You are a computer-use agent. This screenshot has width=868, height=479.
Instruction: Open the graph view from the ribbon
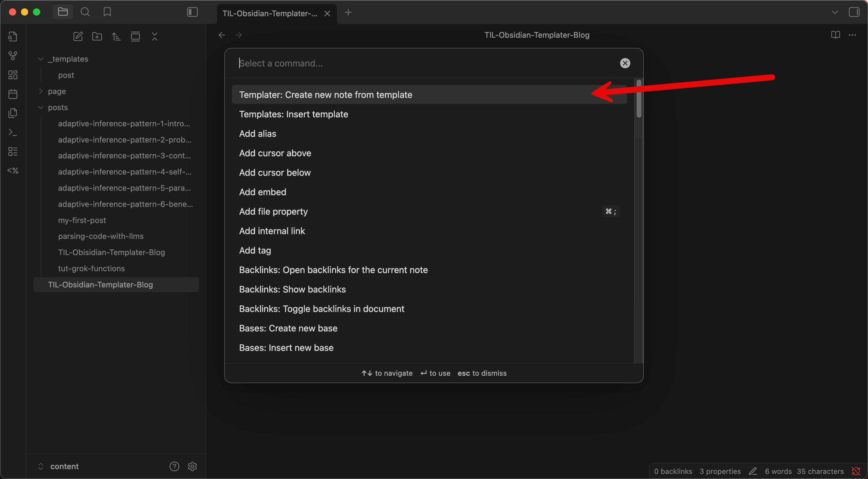pos(13,56)
